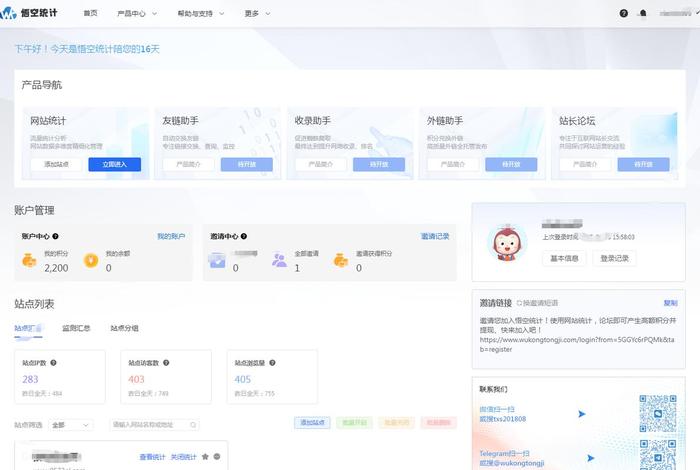
Task: Click the search magnifier in site search box
Action: point(193,425)
